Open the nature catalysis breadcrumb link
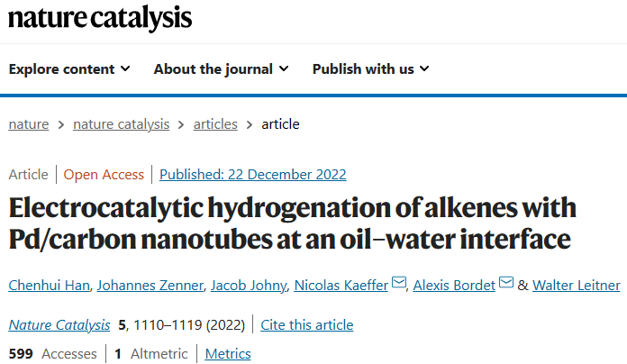The height and width of the screenshot is (364, 627). coord(121,124)
